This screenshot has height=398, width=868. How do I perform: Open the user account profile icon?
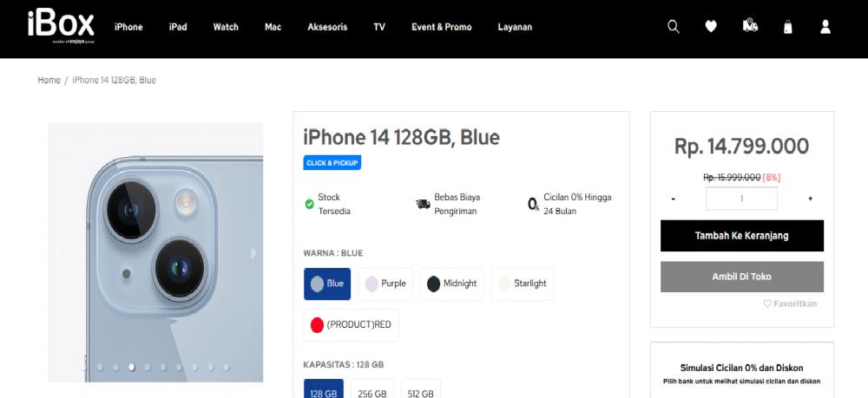(x=825, y=27)
